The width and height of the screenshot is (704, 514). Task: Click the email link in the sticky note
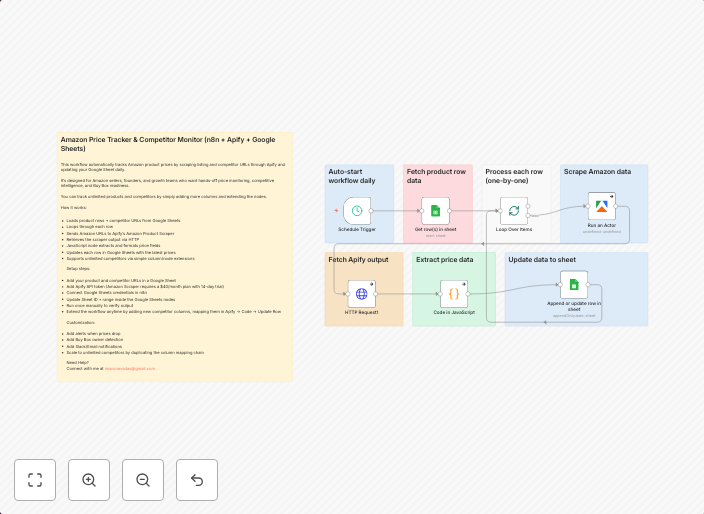coord(130,369)
